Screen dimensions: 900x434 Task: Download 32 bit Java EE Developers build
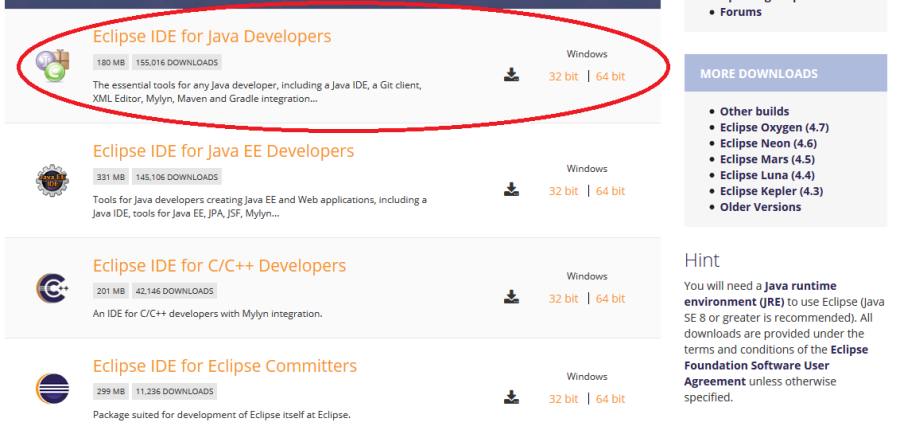pyautogui.click(x=563, y=191)
